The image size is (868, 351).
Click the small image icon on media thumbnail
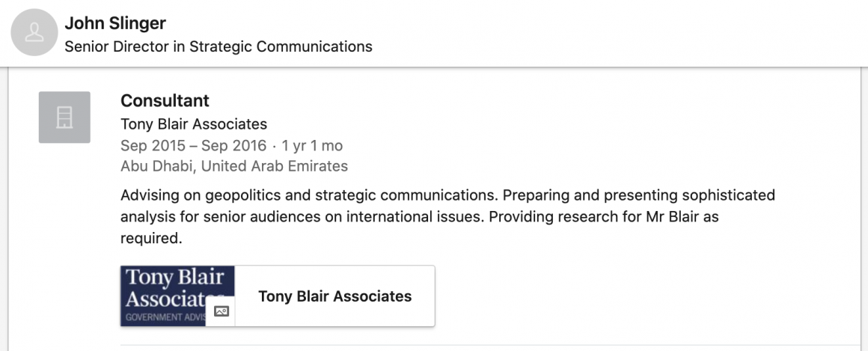pyautogui.click(x=221, y=311)
